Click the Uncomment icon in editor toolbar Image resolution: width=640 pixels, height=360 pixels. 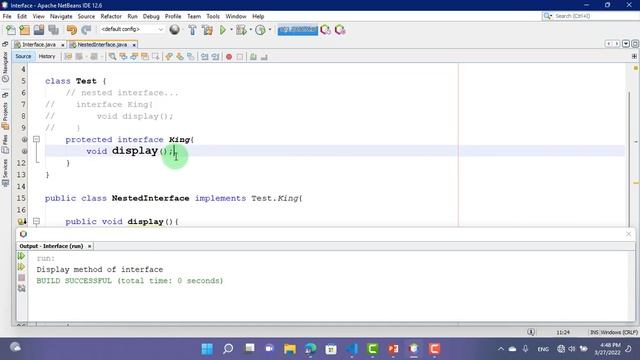pos(264,57)
